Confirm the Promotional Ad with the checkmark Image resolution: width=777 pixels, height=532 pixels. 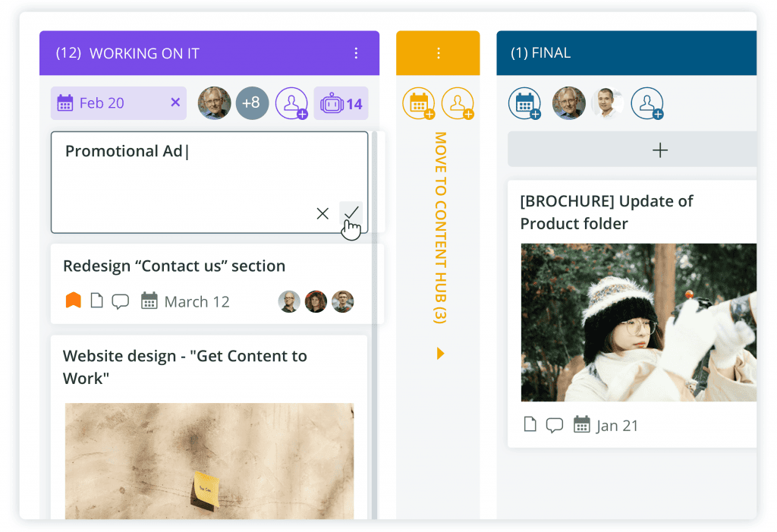click(x=351, y=213)
